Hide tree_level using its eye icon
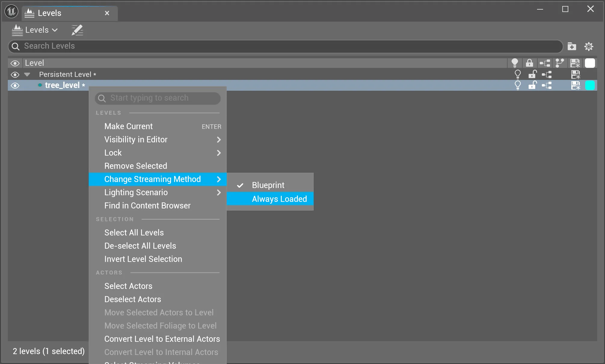Screen dimensions: 605x364 (15, 86)
